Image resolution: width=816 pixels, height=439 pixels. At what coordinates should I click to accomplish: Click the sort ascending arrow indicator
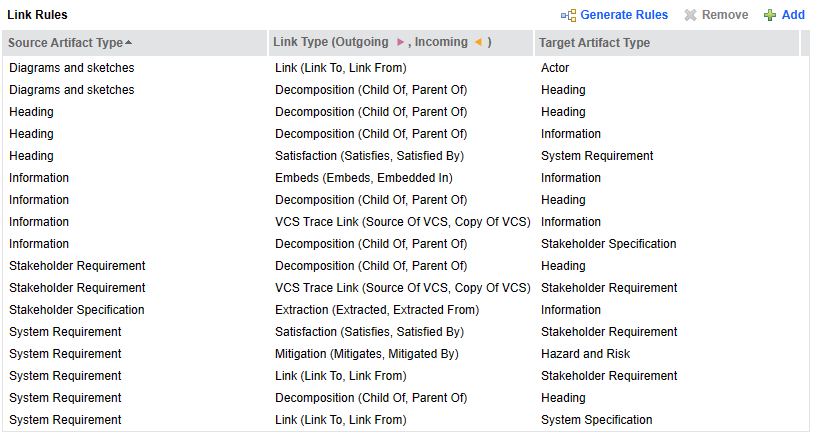(129, 43)
